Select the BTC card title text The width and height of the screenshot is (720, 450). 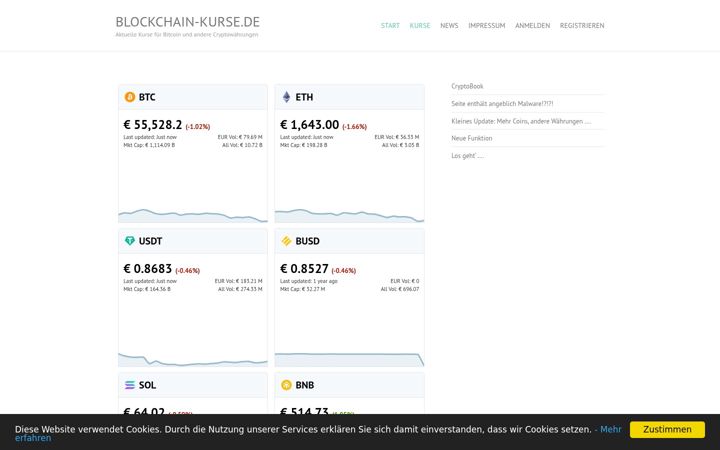point(147,97)
